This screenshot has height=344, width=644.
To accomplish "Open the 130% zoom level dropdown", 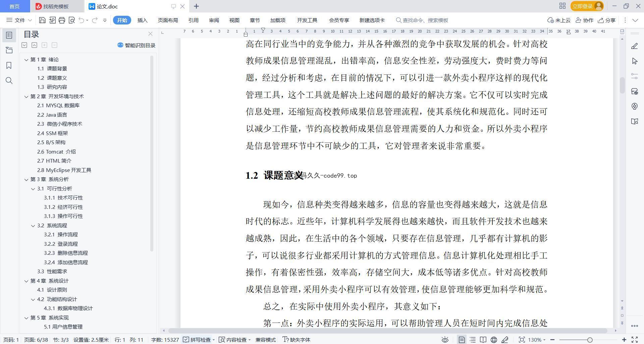I will tap(537, 340).
